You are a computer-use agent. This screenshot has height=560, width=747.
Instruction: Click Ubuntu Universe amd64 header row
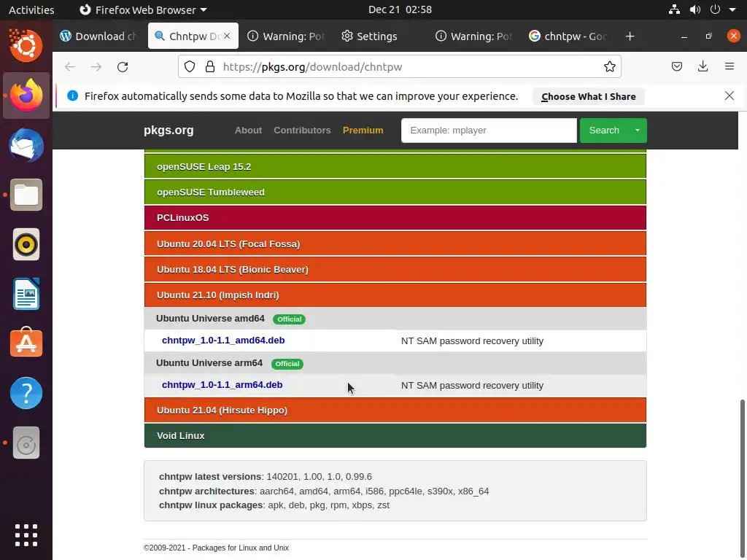click(395, 319)
